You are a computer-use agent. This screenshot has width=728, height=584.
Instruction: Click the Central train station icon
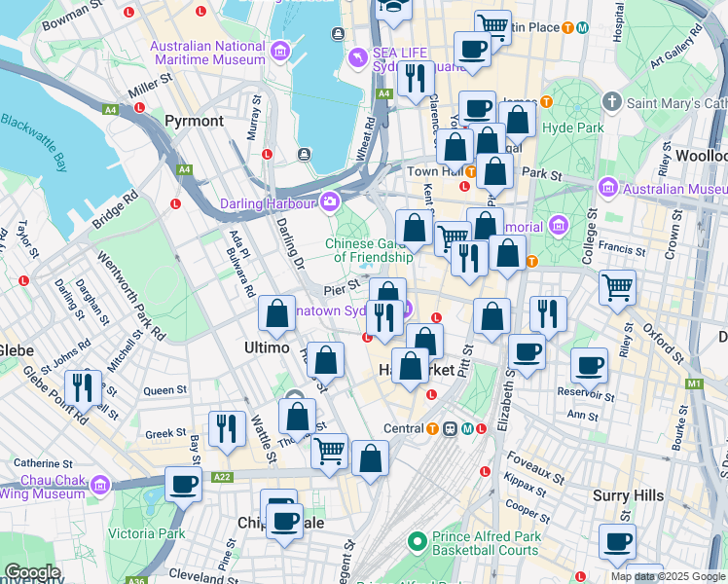[450, 429]
